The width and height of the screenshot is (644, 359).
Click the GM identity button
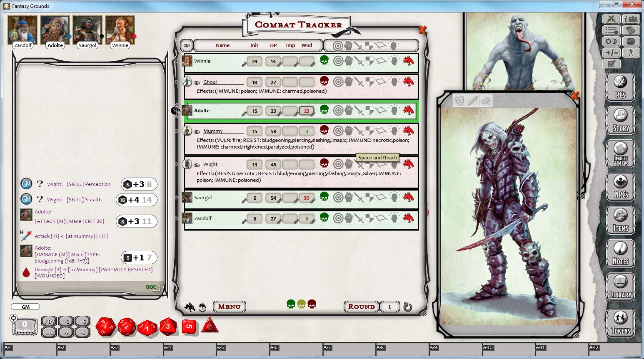click(25, 307)
